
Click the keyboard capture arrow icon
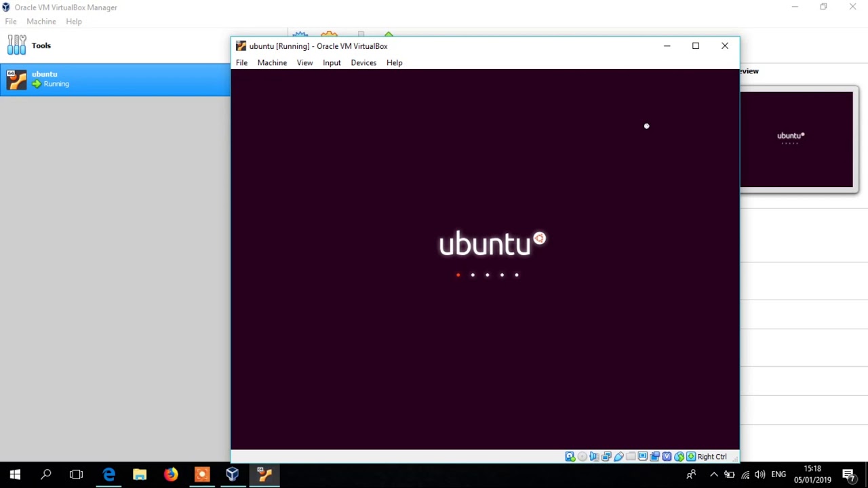click(691, 457)
